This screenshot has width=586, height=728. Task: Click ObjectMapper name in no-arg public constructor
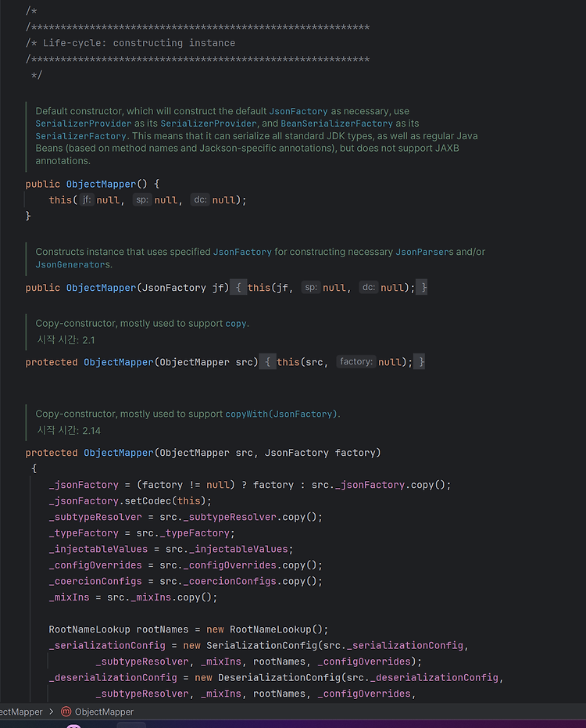tap(101, 185)
